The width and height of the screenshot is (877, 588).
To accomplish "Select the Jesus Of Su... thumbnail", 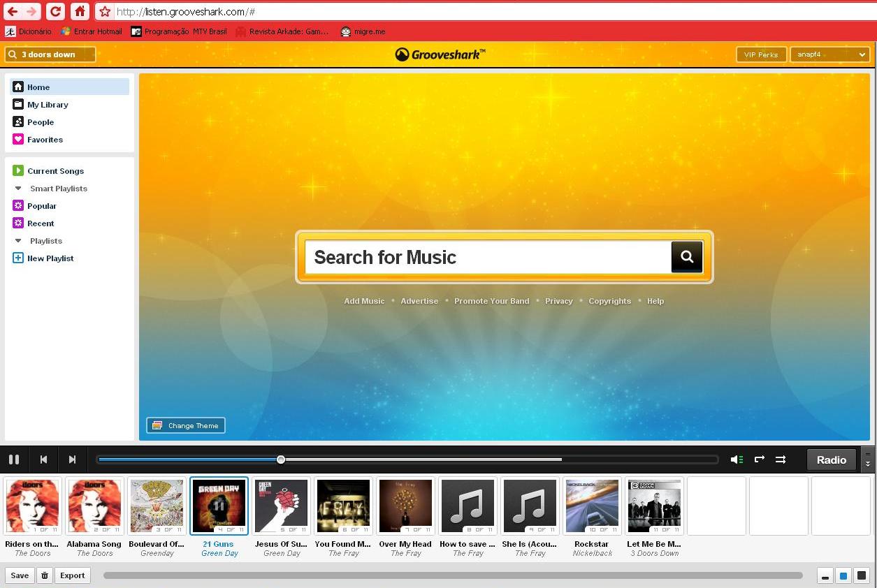I will click(281, 506).
